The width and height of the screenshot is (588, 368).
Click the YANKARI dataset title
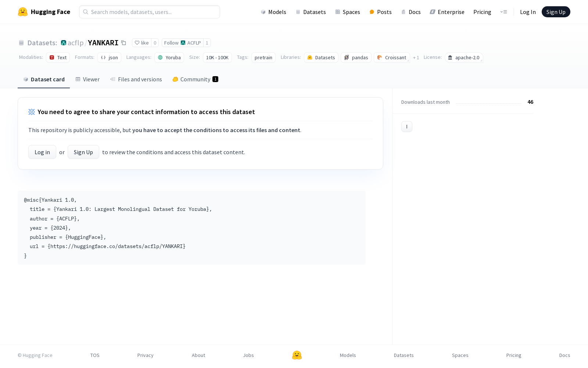103,43
